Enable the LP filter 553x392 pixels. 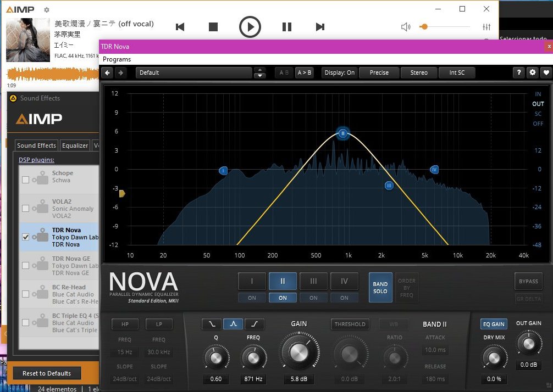(159, 324)
